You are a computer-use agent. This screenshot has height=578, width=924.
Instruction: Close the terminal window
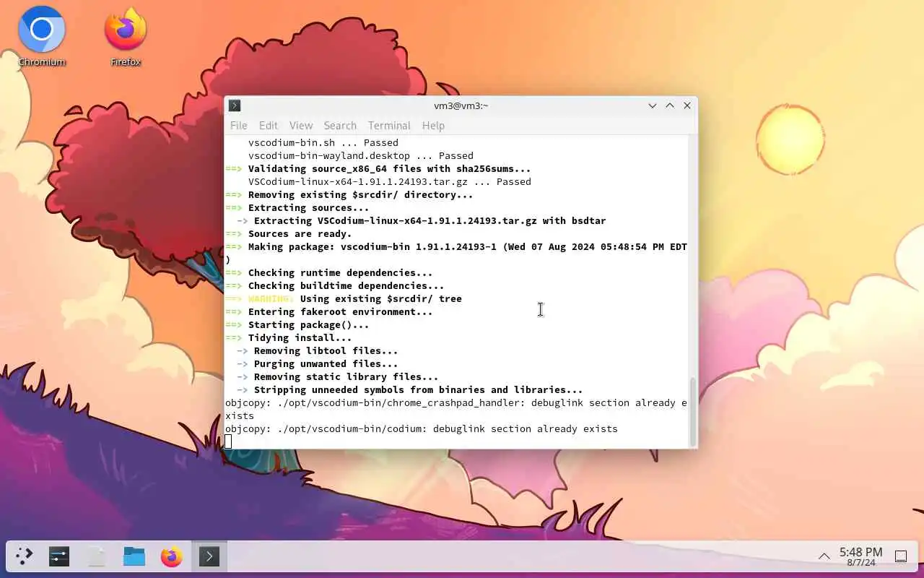[687, 105]
